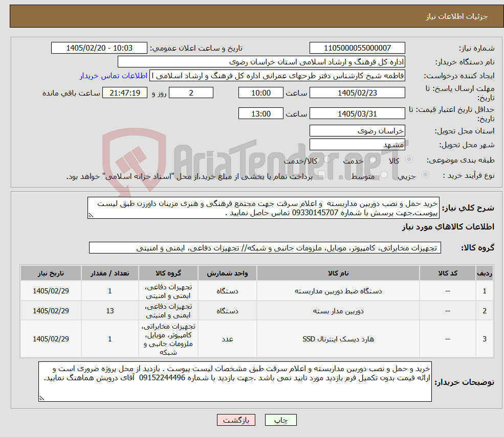Click the goods group cell of the SSD row
Viewport: 504px width, 437px height.
point(168,339)
